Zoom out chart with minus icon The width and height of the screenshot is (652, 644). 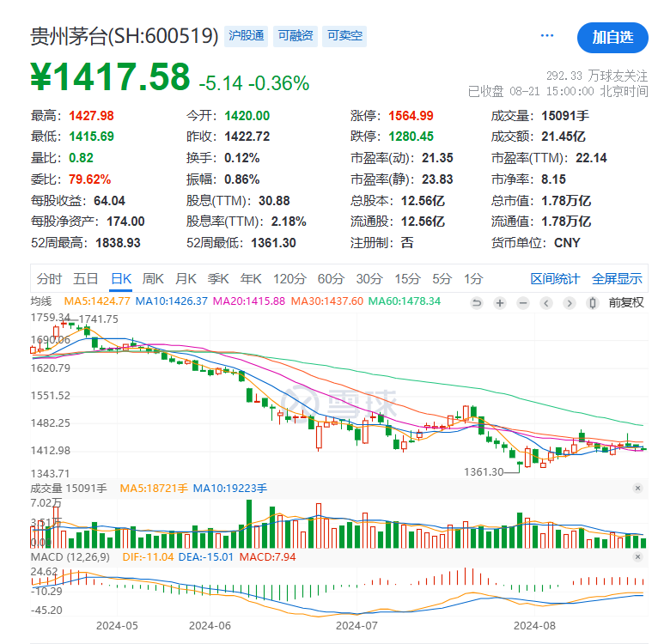pos(523,303)
